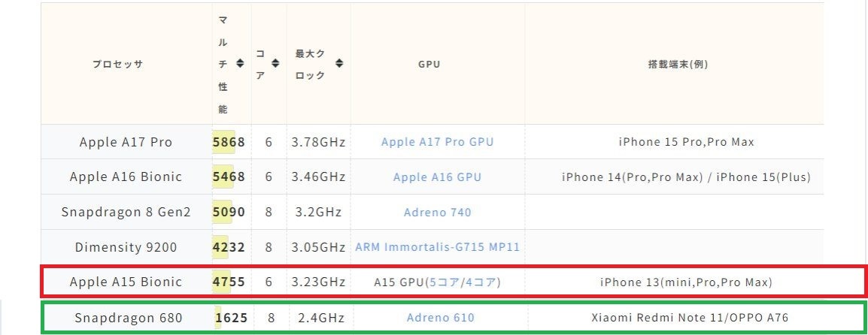868x335 pixels.
Task: Open the Adreno 610 link
Action: [440, 318]
